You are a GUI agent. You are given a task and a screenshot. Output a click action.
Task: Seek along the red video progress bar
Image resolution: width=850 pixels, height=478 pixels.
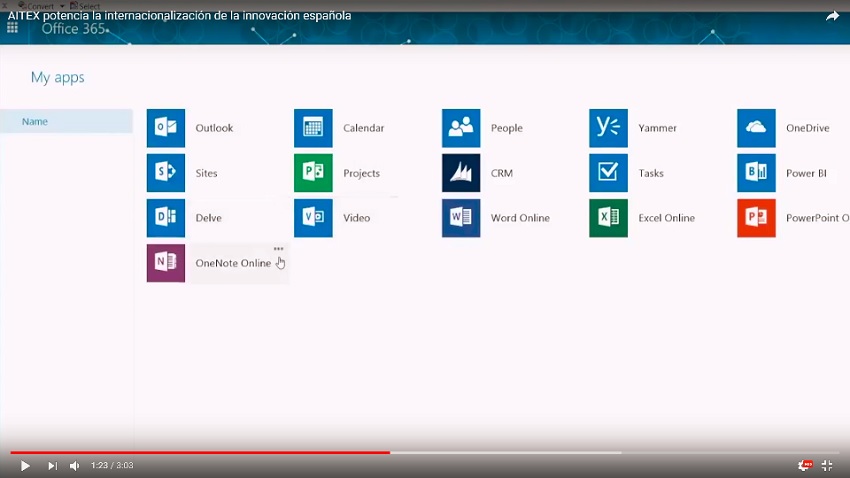click(x=200, y=452)
